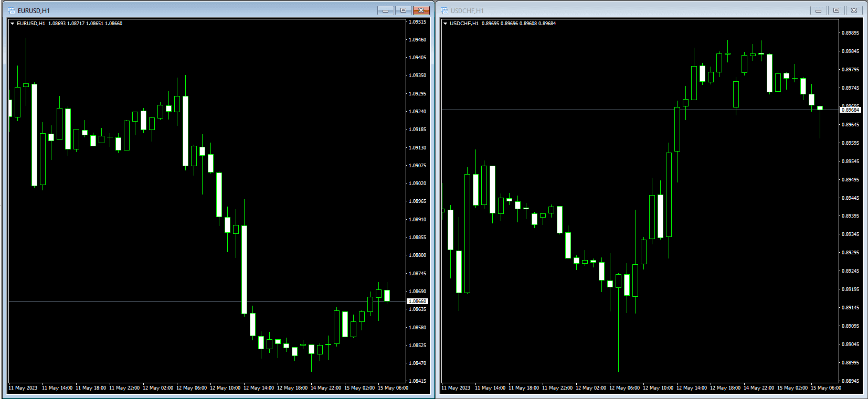Click the 1.08470 price scale label
Screen dimensions: 868x399
point(418,363)
